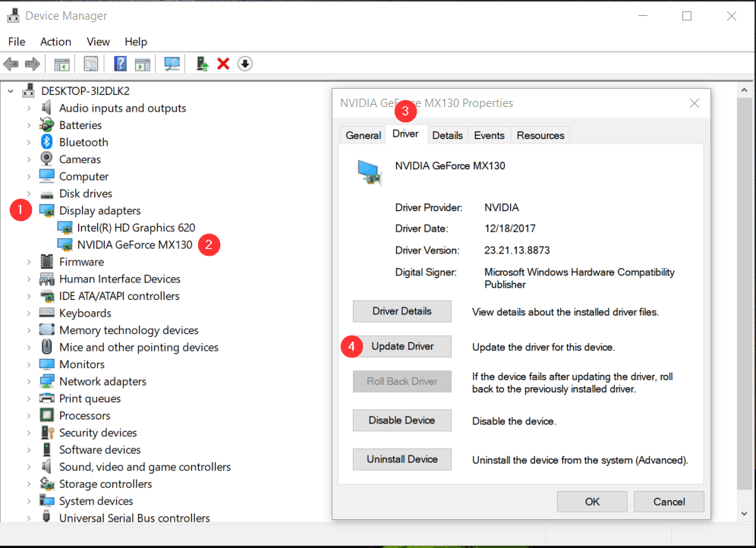Close the NVIDIA GeForce MX130 Properties dialog
Viewport: 756px width, 548px height.
tap(695, 103)
